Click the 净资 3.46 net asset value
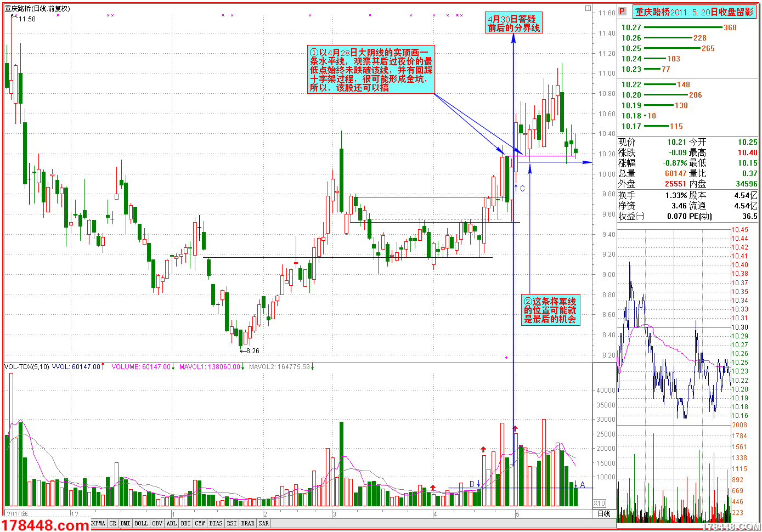This screenshot has height=532, width=762. coord(679,206)
